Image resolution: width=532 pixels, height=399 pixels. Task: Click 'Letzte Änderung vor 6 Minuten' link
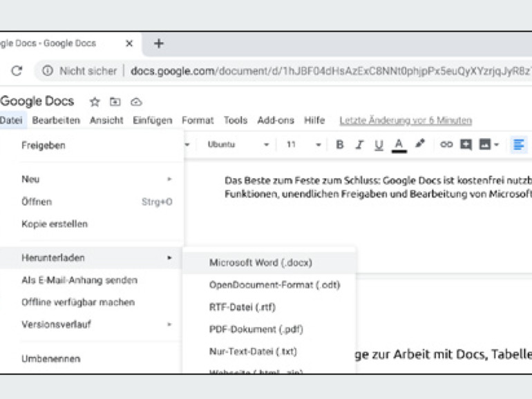pyautogui.click(x=406, y=120)
